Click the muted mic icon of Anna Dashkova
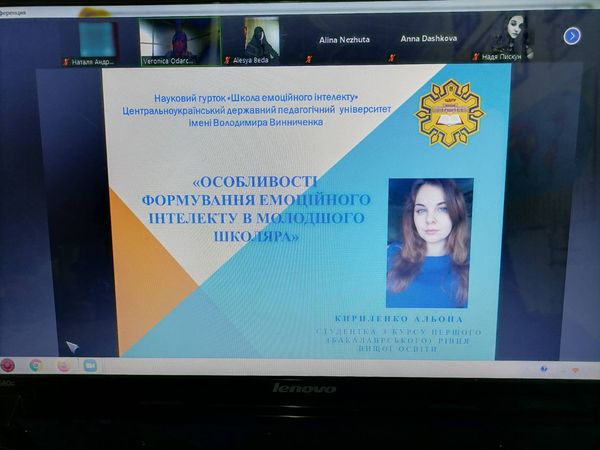The image size is (600, 450). pos(392,59)
